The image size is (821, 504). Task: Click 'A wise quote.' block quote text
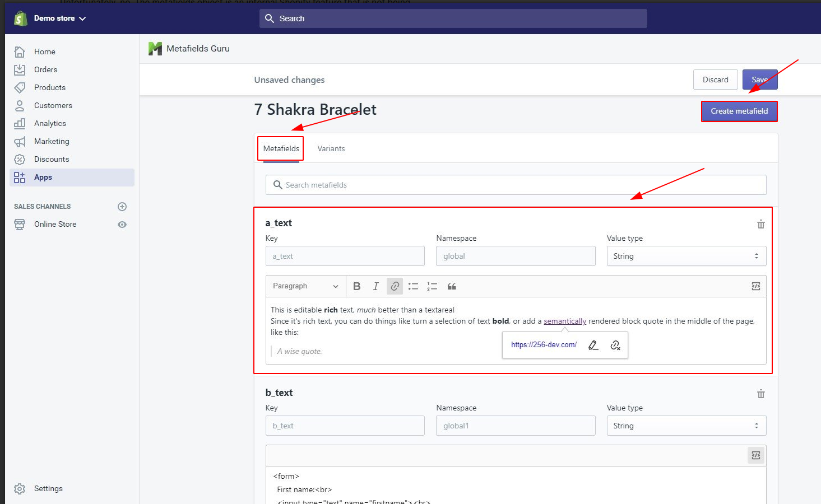pyautogui.click(x=300, y=351)
